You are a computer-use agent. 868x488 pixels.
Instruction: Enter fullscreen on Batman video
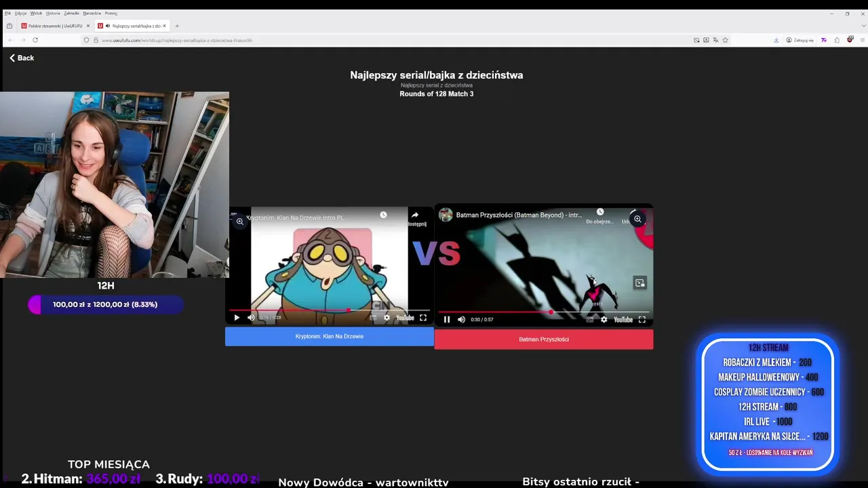point(642,319)
